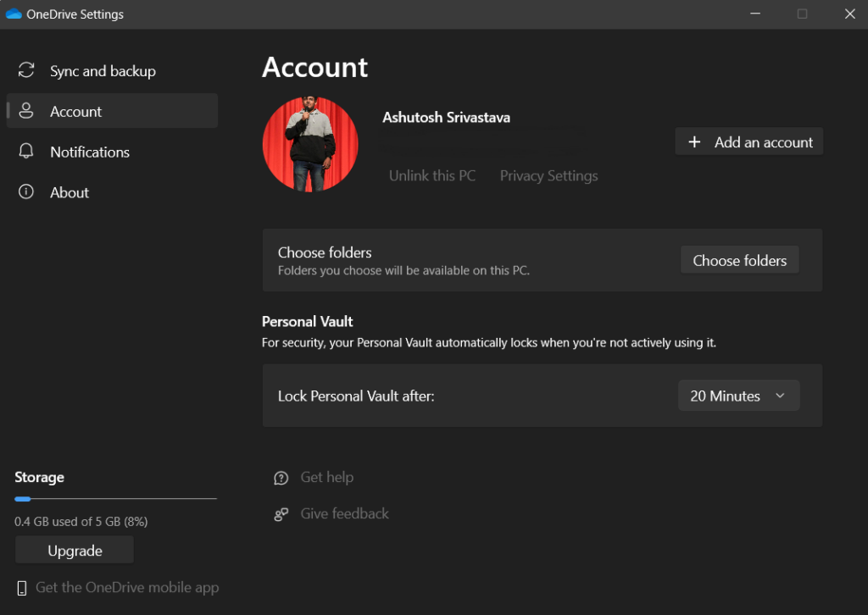This screenshot has width=868, height=615.
Task: Open the Privacy Settings link
Action: pyautogui.click(x=548, y=175)
